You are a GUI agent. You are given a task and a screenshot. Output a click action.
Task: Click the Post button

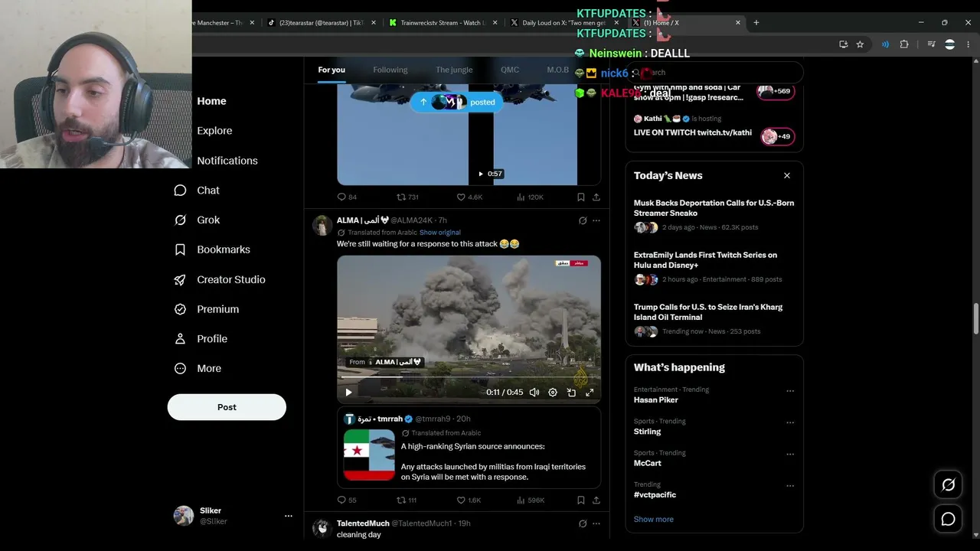click(x=227, y=407)
